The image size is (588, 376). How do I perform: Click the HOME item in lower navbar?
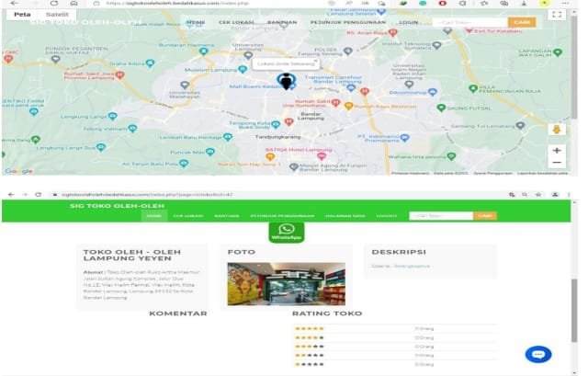(x=154, y=215)
